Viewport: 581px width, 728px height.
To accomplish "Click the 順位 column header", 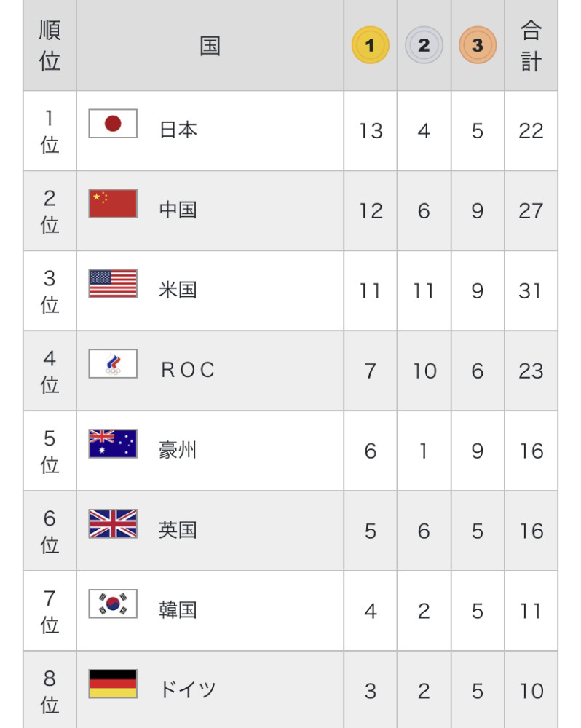I will coord(50,45).
